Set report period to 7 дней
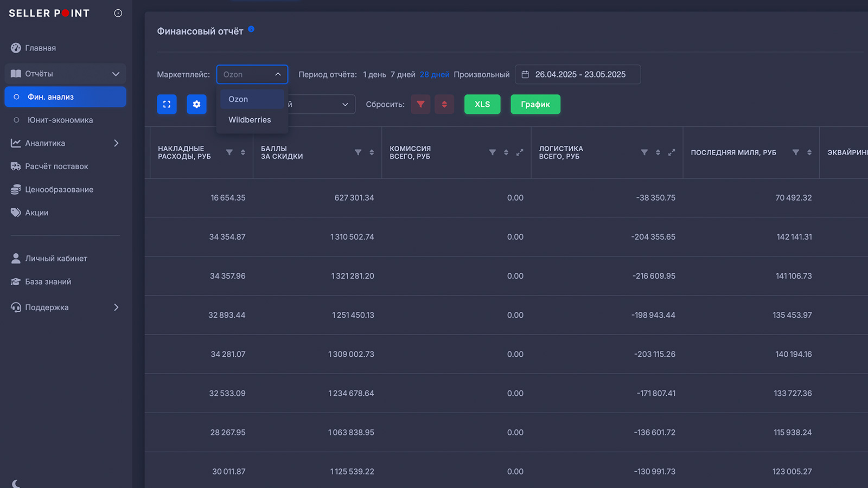The width and height of the screenshot is (868, 488). [x=403, y=74]
